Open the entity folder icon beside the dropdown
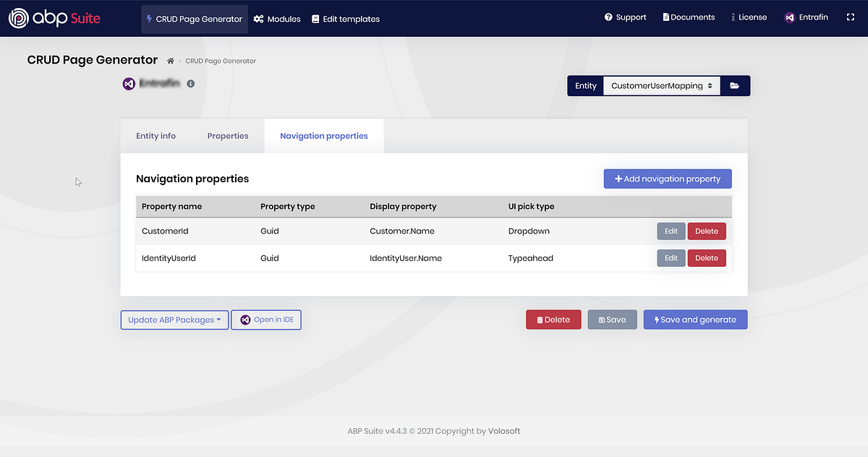Image resolution: width=868 pixels, height=457 pixels. pyautogui.click(x=735, y=85)
